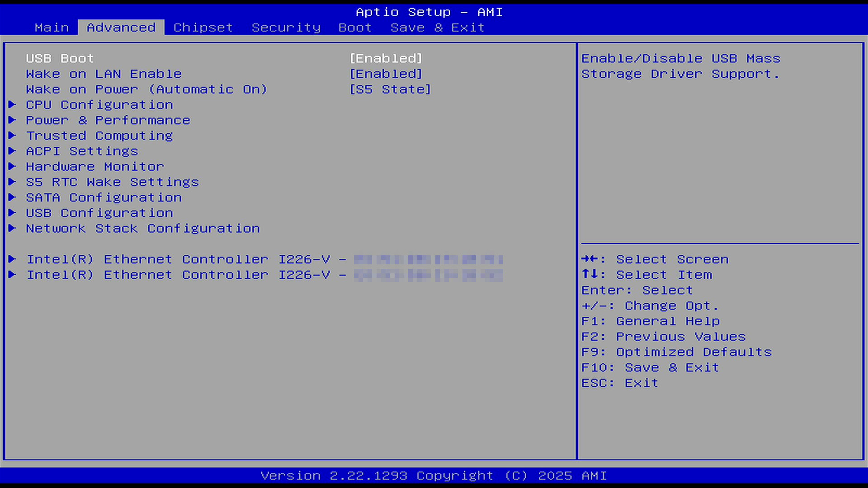Click F2: Previous Values hint
The width and height of the screenshot is (868, 488).
point(663,337)
